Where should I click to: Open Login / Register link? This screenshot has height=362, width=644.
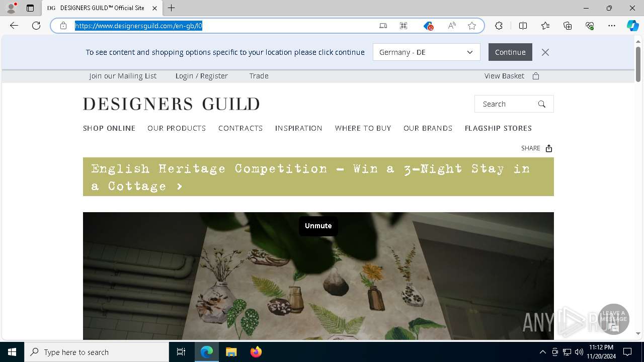pos(202,76)
